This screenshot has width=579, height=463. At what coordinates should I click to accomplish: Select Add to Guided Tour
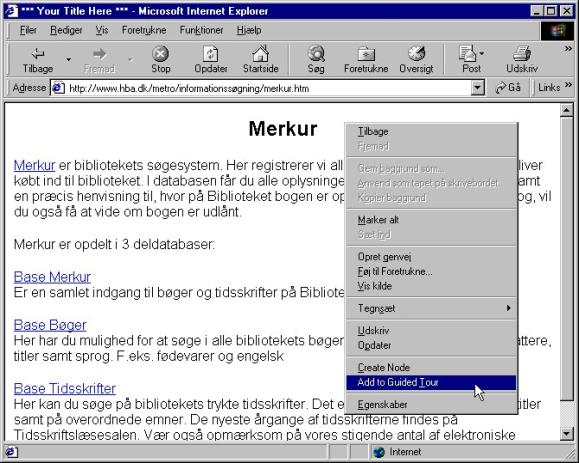(x=431, y=383)
